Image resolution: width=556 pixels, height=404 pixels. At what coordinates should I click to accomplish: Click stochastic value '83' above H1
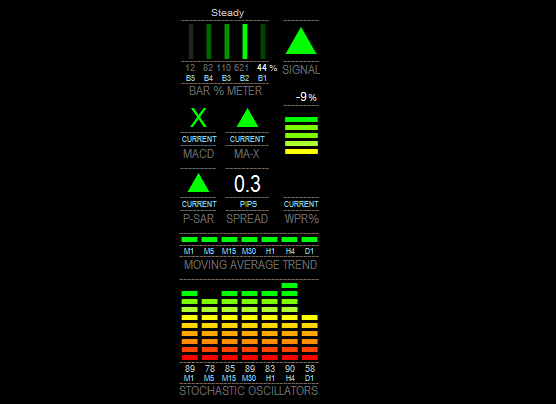tap(270, 369)
